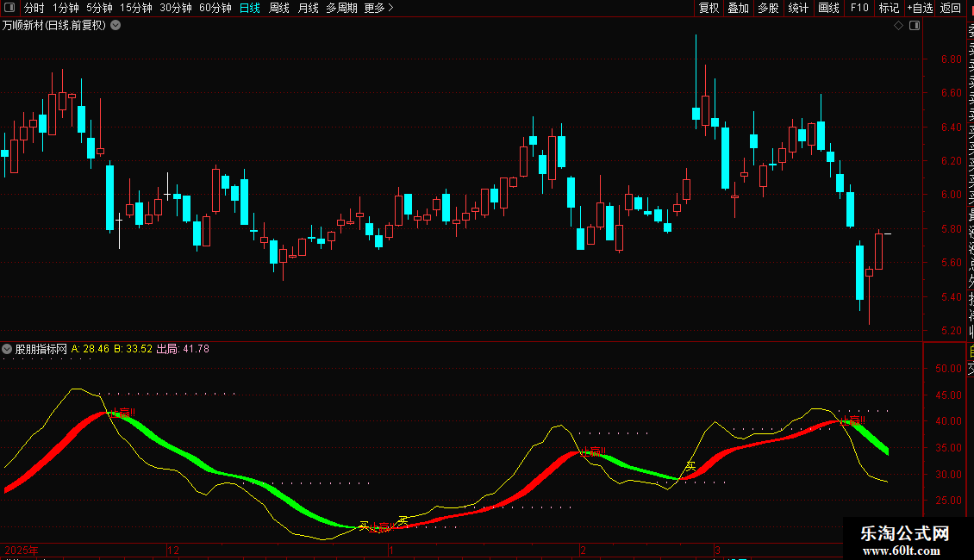
Task: Select the 1分钟 period
Action: pos(66,8)
